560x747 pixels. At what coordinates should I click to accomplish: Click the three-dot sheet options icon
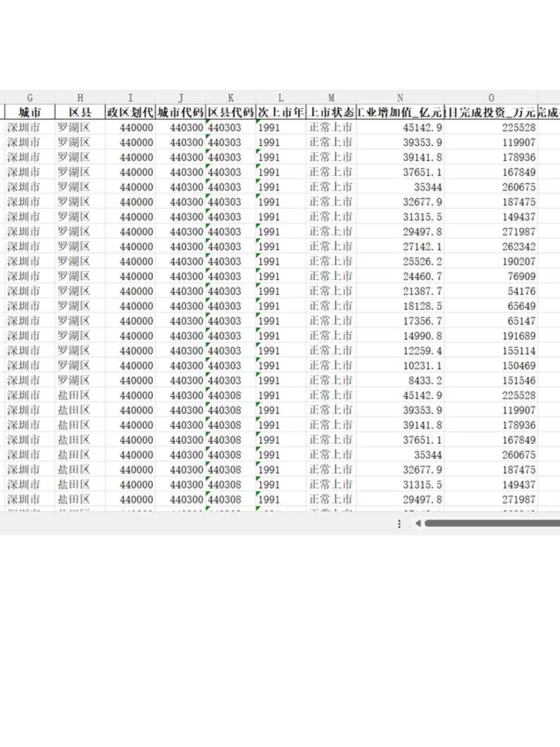tap(399, 524)
